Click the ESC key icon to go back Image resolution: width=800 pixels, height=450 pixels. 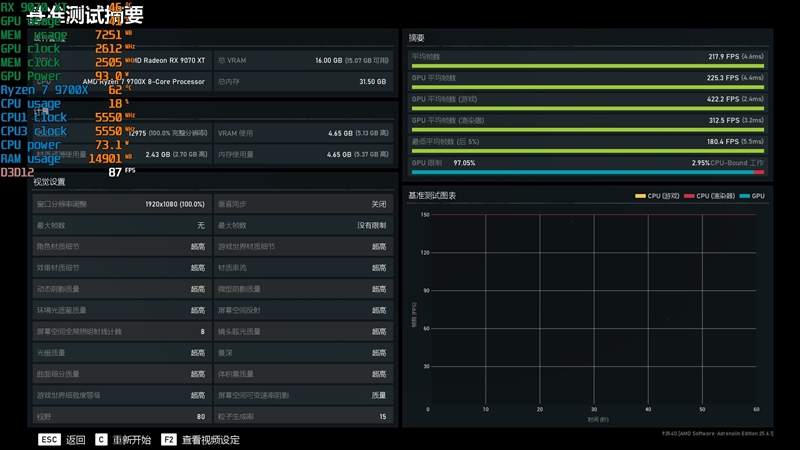[x=49, y=440]
